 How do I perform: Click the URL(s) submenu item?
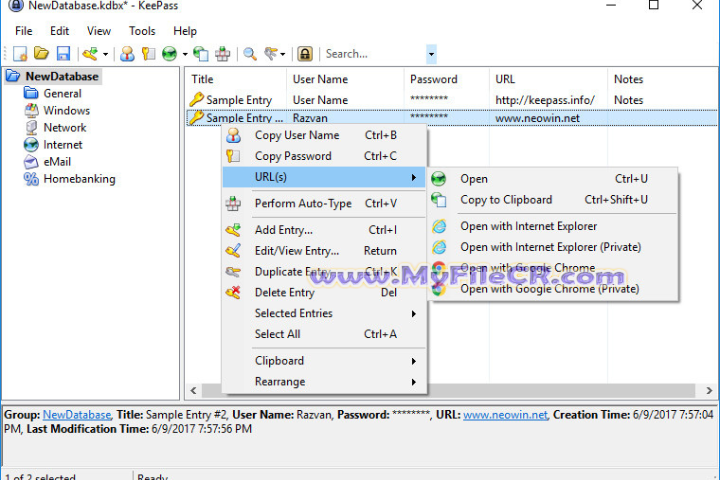click(x=324, y=177)
